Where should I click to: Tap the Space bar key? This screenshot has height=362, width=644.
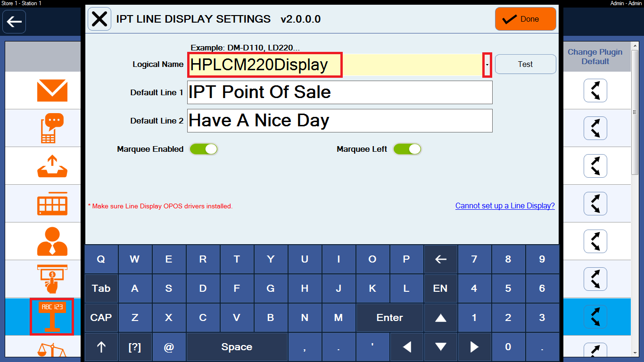point(237,347)
